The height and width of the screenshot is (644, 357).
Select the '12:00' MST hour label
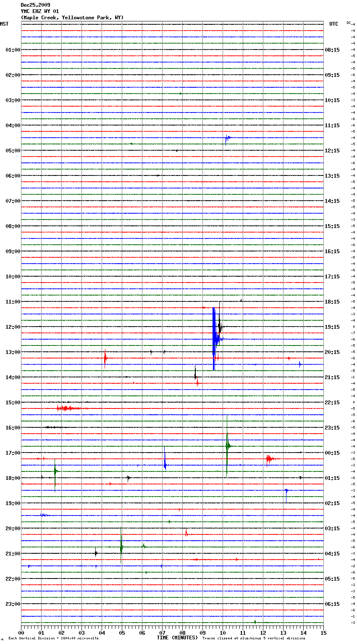coord(13,327)
